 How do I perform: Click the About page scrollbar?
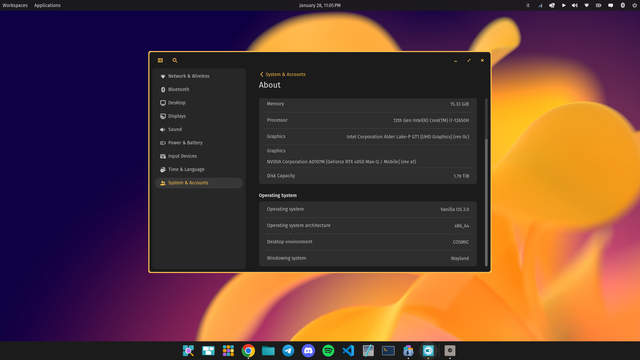coord(486,202)
